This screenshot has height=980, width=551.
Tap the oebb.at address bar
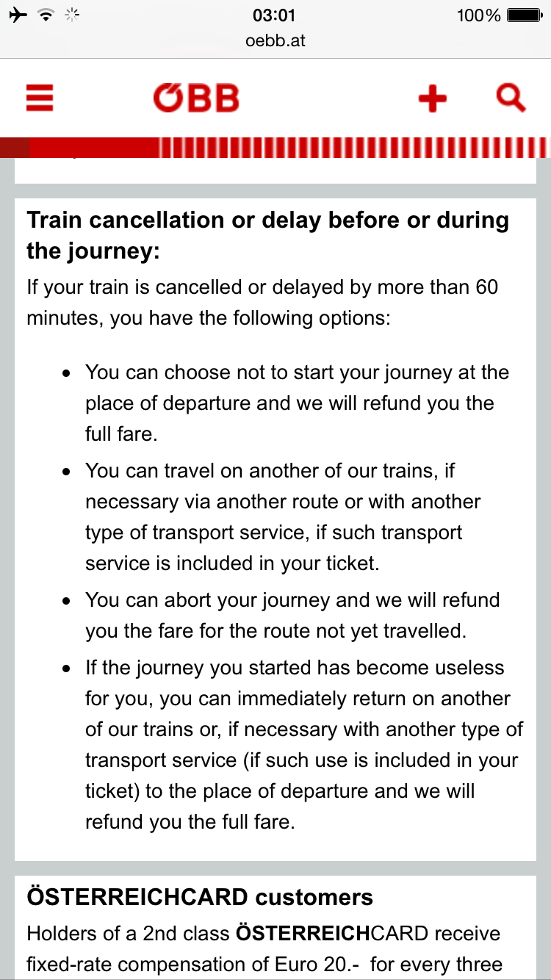pyautogui.click(x=275, y=40)
